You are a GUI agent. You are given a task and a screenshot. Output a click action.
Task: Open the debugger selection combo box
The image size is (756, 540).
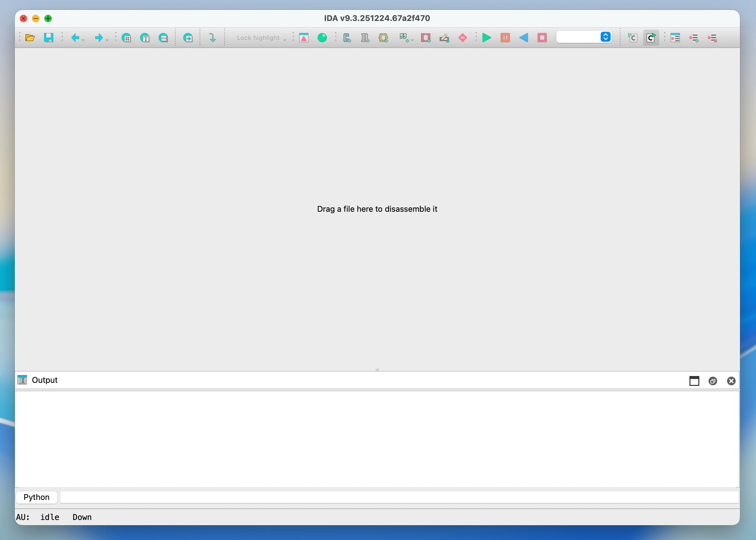(584, 37)
